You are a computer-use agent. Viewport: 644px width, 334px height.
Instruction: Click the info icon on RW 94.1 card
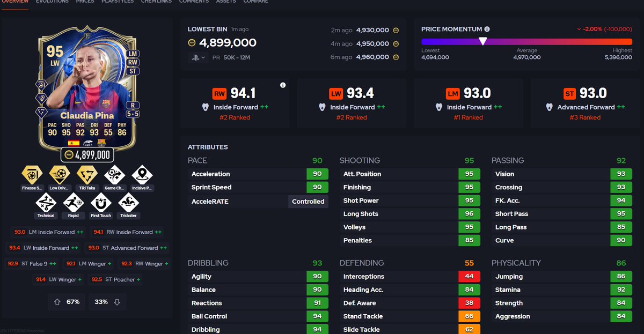tap(283, 85)
